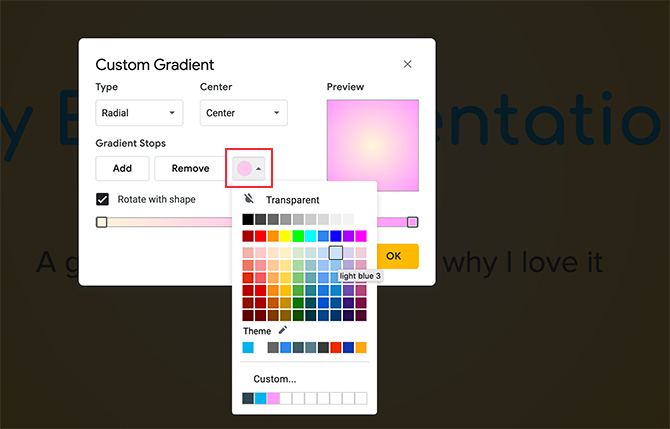The height and width of the screenshot is (429, 670).
Task: Open the Custom... color option
Action: (x=275, y=379)
